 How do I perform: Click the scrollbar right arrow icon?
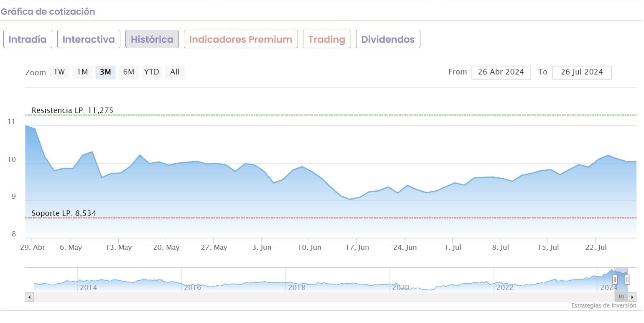633,297
